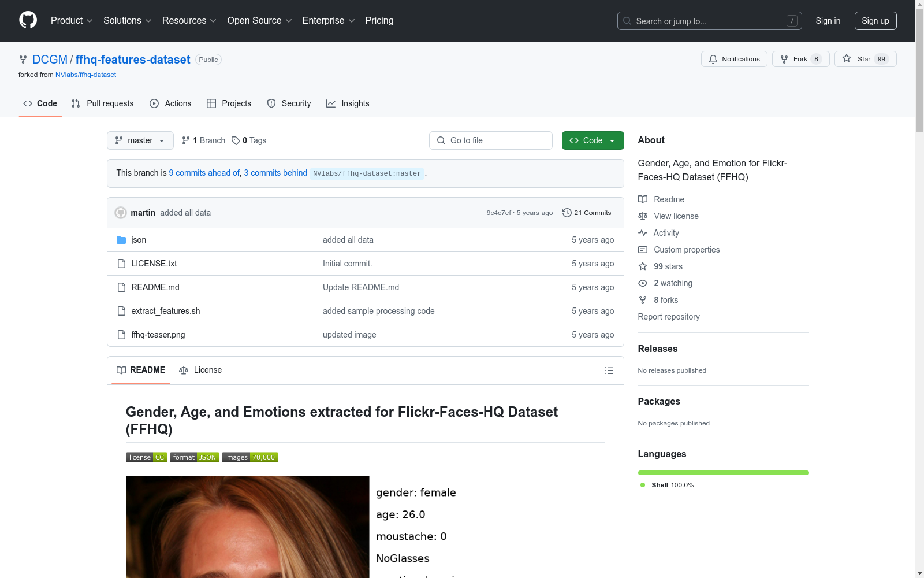This screenshot has width=924, height=578.
Task: Open ffhq-features-dataset repository title link
Action: point(133,60)
